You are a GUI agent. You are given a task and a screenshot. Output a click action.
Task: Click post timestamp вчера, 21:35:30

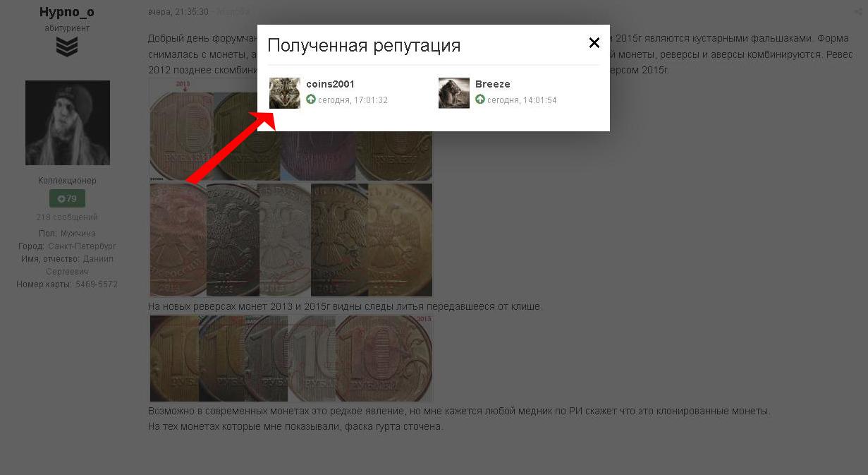(178, 12)
